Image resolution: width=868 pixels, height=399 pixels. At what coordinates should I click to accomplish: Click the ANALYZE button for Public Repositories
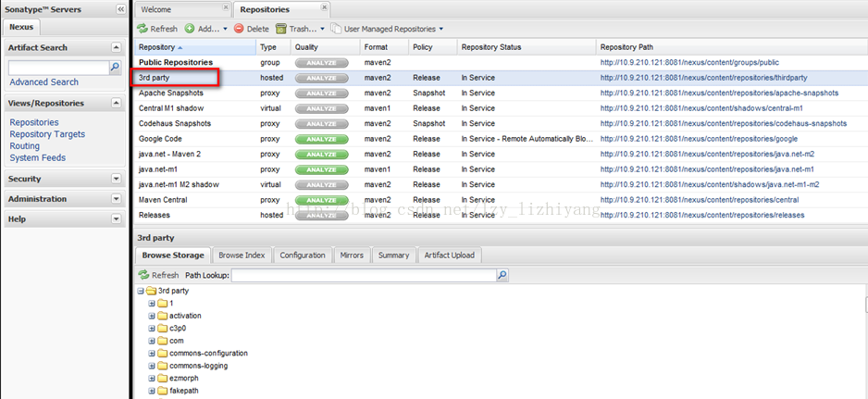point(322,63)
